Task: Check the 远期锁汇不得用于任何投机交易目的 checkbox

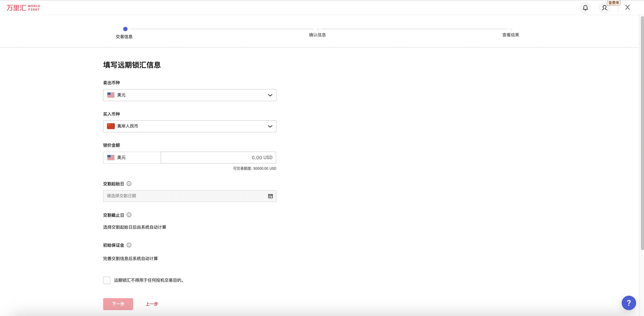Action: [107, 280]
